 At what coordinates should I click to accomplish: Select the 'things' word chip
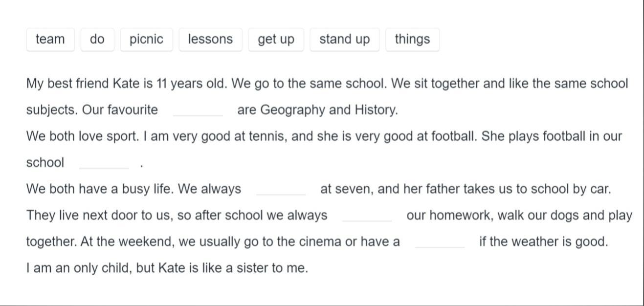pos(412,39)
